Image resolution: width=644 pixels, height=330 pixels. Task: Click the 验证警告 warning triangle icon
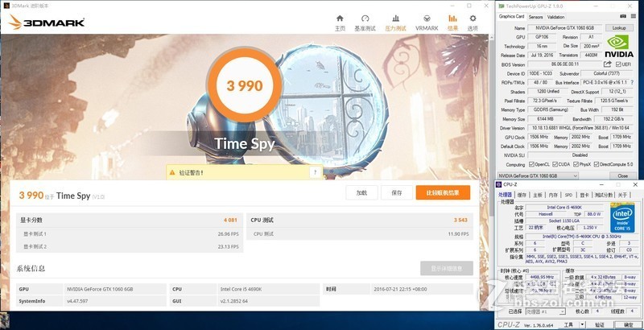point(172,173)
